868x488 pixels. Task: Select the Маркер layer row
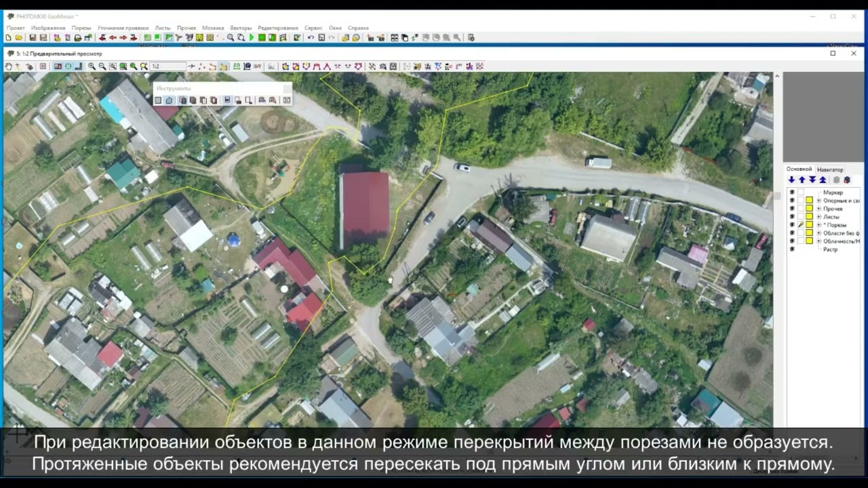pos(833,192)
